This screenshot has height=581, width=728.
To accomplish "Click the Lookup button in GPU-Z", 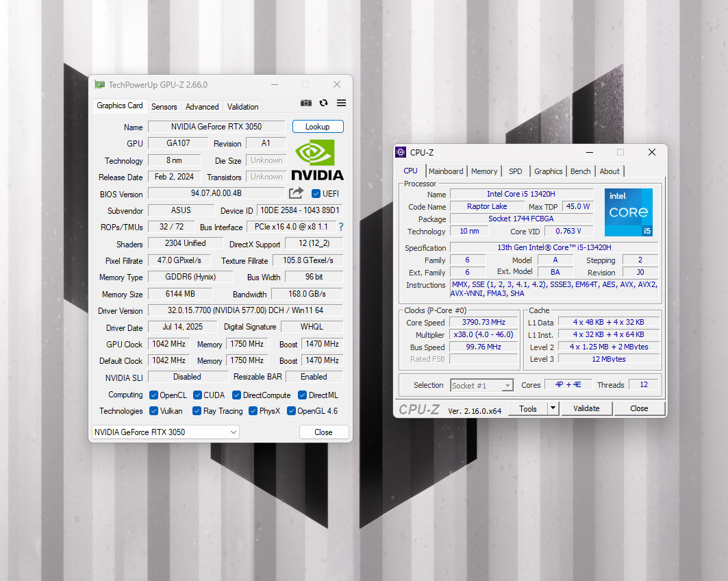I will coord(318,126).
